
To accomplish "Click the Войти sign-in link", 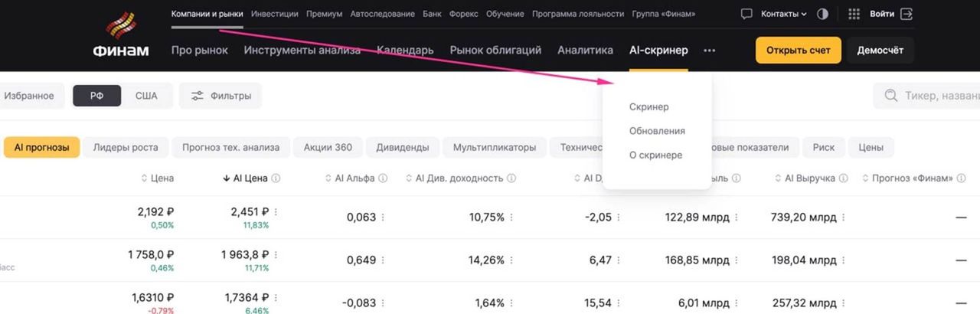I will (x=882, y=14).
